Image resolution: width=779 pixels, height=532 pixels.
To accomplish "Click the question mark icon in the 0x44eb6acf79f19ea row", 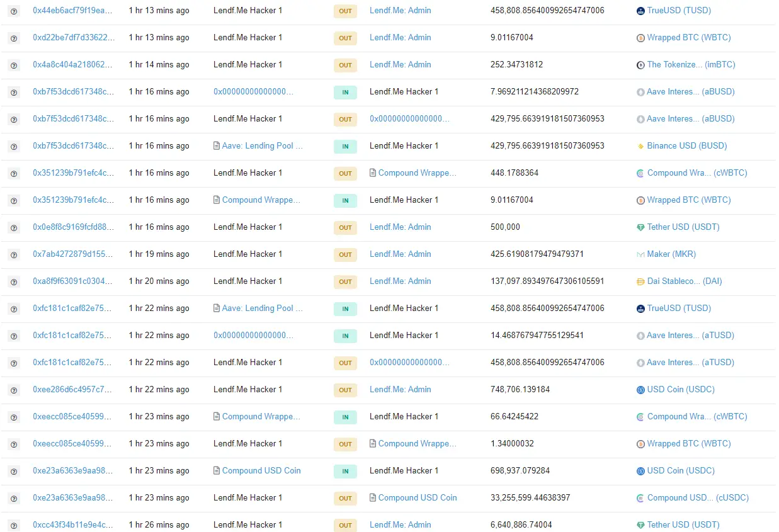I will click(14, 11).
